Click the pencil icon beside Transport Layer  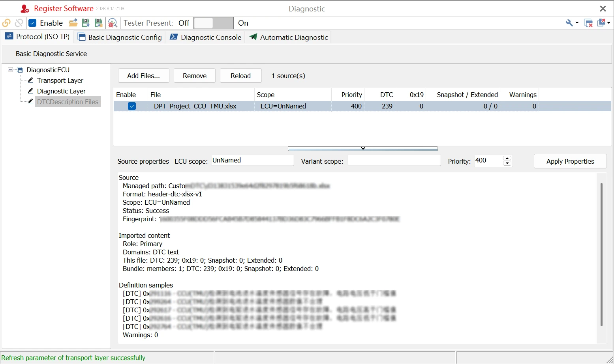30,80
